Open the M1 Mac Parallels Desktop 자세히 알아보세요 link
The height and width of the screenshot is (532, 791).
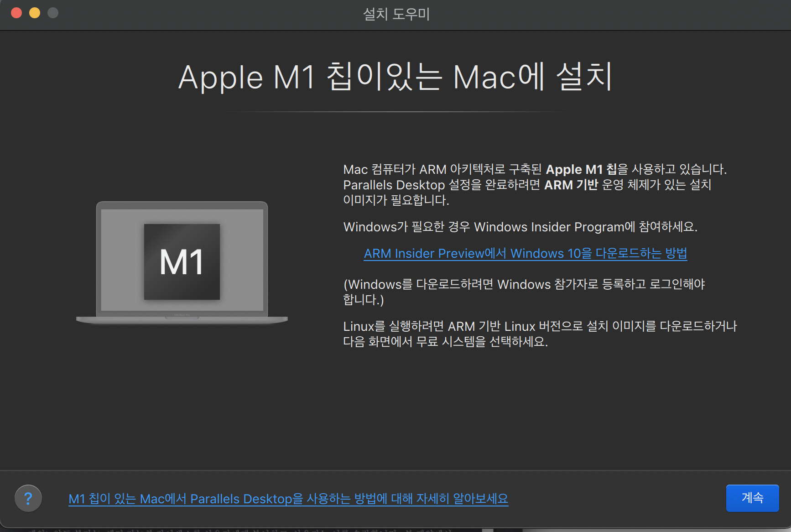[x=288, y=499]
